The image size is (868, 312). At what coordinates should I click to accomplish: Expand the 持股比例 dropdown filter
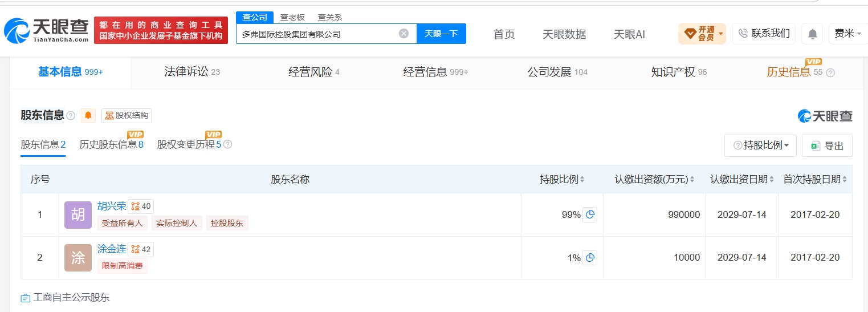(760, 145)
